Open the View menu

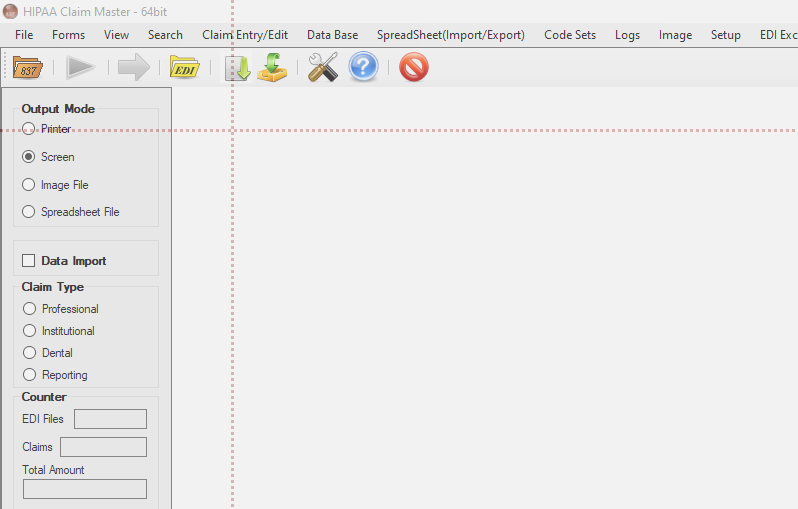[117, 35]
